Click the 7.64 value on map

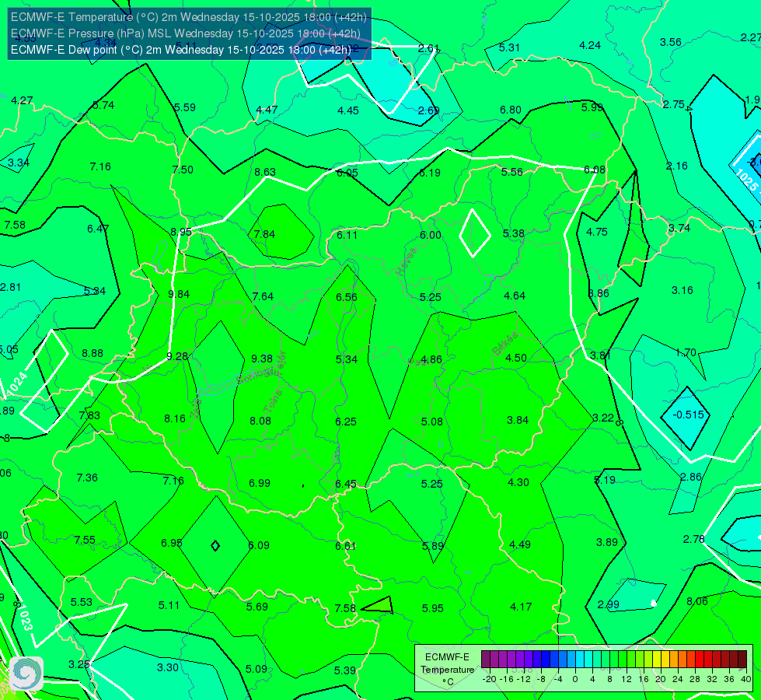pos(263,296)
